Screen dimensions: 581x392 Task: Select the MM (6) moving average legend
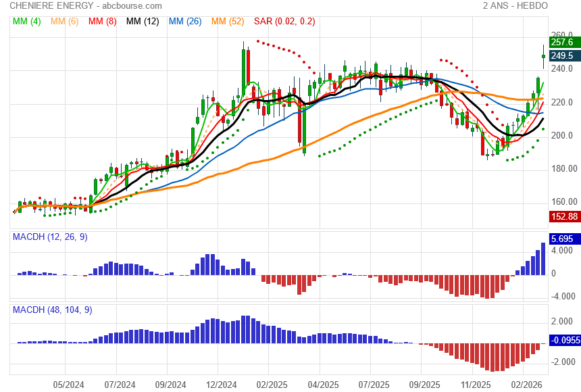65,22
